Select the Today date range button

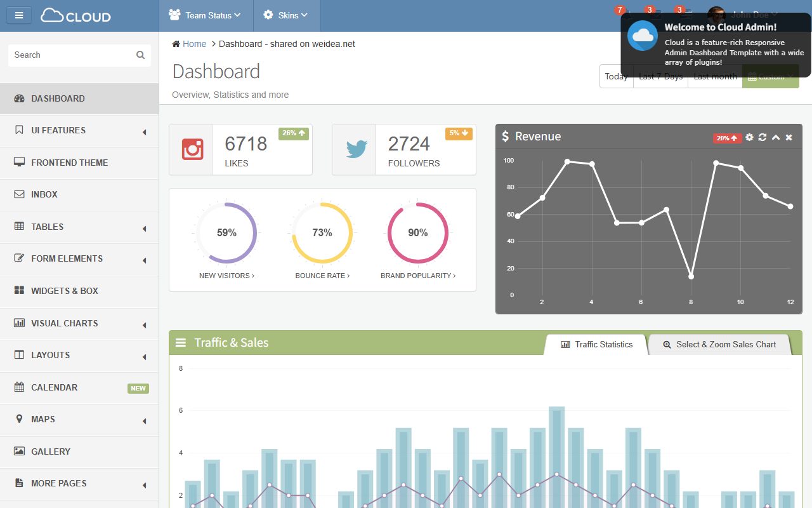pyautogui.click(x=616, y=76)
